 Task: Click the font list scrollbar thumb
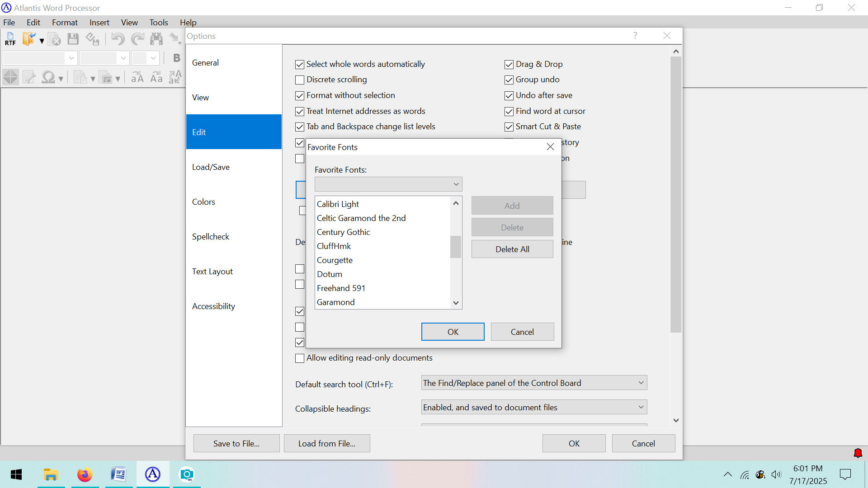(x=456, y=247)
